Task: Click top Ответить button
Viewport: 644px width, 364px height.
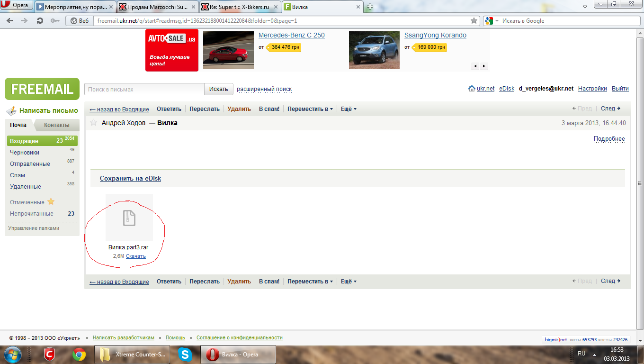Action: [x=169, y=109]
